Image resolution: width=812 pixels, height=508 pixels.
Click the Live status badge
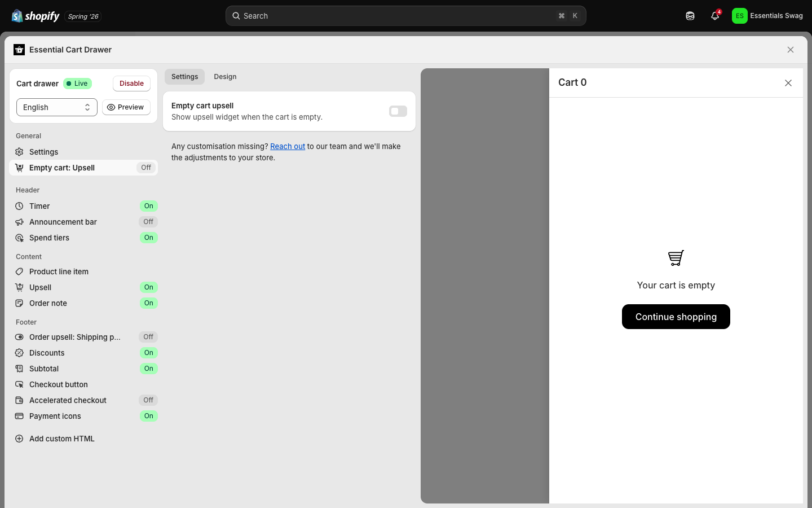(x=77, y=84)
